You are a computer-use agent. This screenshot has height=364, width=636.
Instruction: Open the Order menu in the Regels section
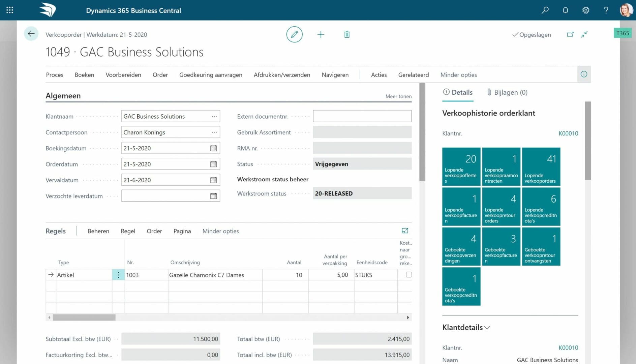coord(154,231)
